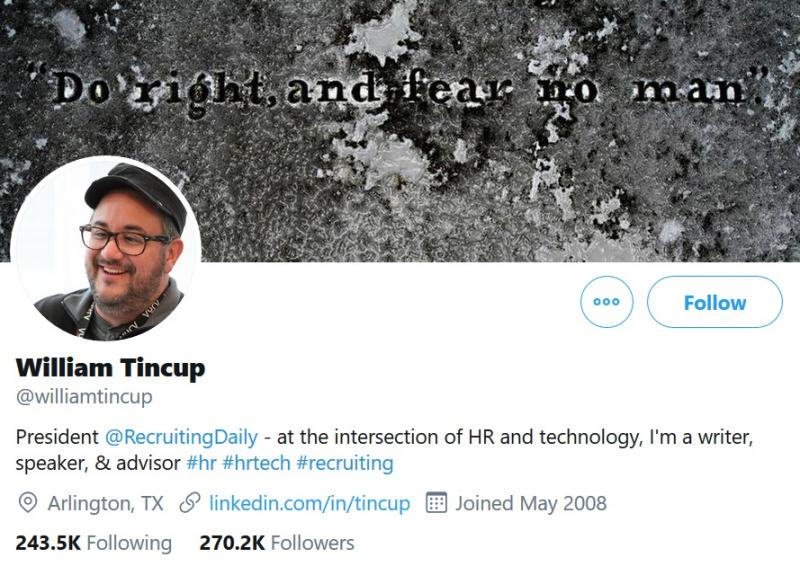Screen dimensions: 800x566
Task: Click the Arlington, TX location text
Action: tap(106, 503)
